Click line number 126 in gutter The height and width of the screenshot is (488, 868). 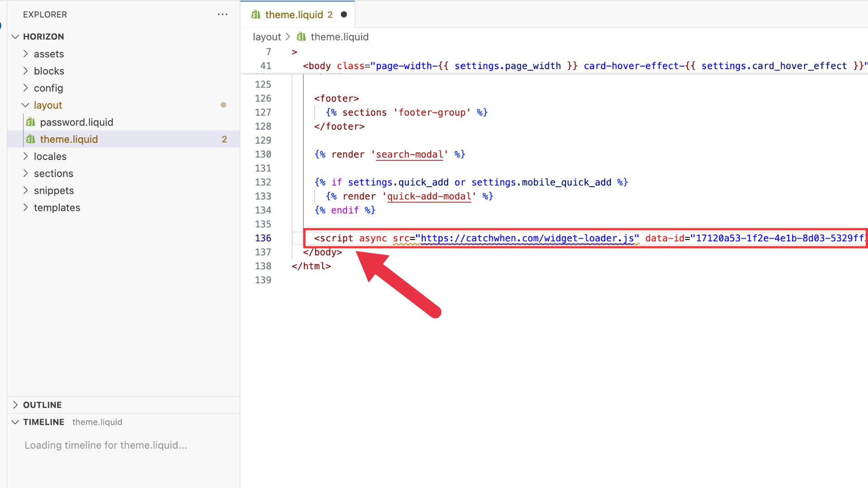coord(263,99)
